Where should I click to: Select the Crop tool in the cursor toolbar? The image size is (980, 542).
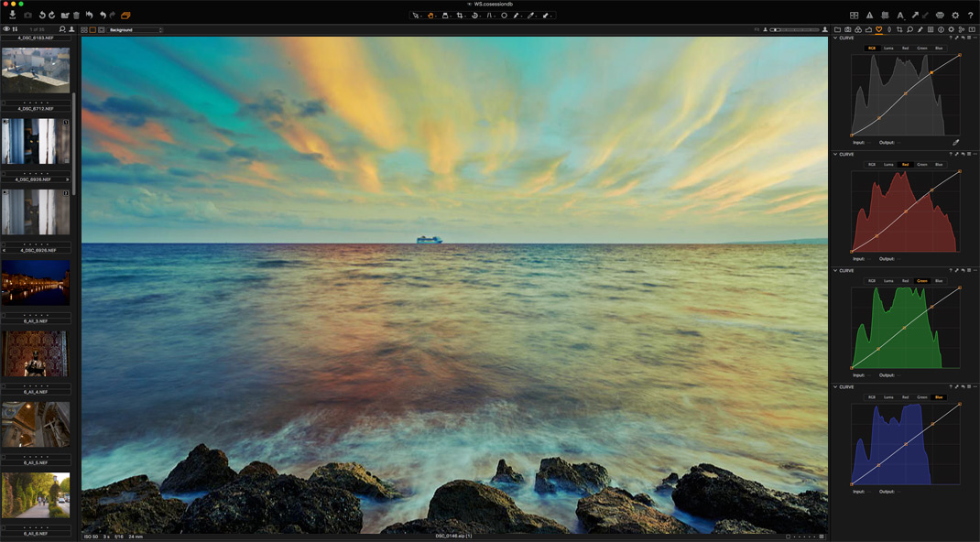coord(460,15)
